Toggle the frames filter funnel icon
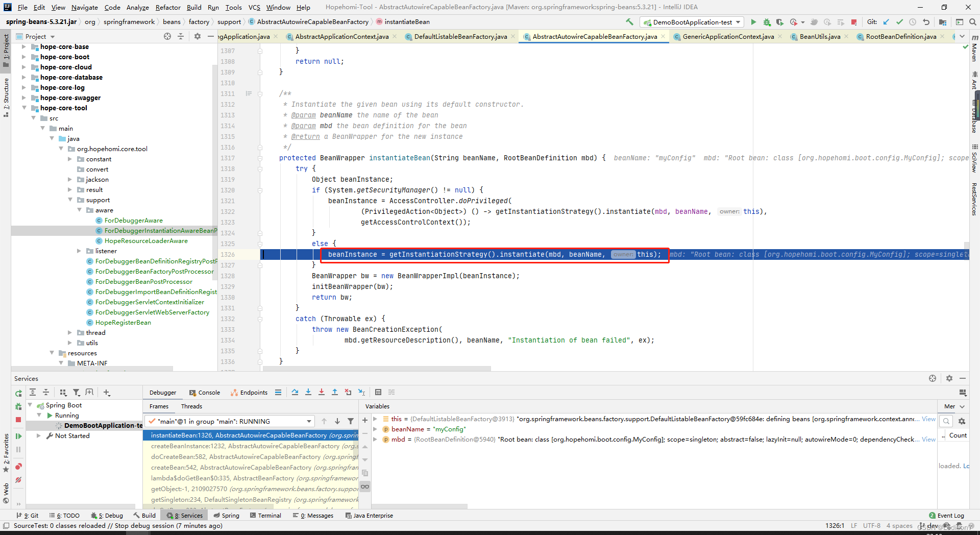 [351, 421]
